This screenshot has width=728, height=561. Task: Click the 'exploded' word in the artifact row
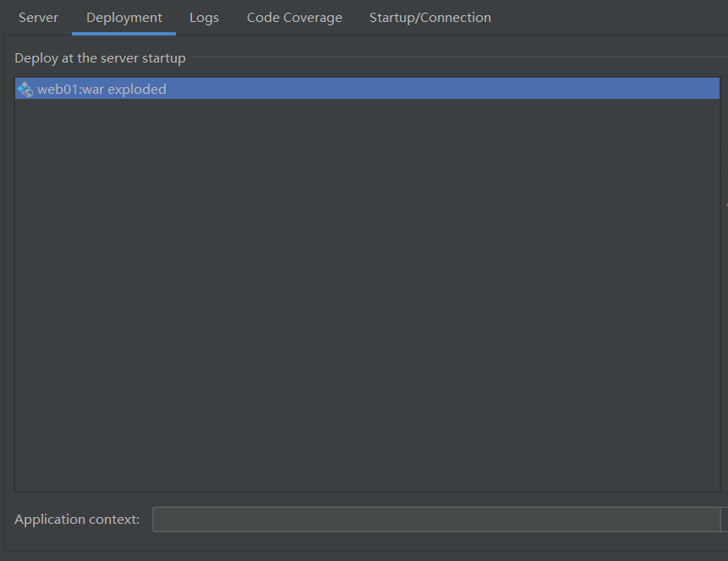[x=137, y=89]
